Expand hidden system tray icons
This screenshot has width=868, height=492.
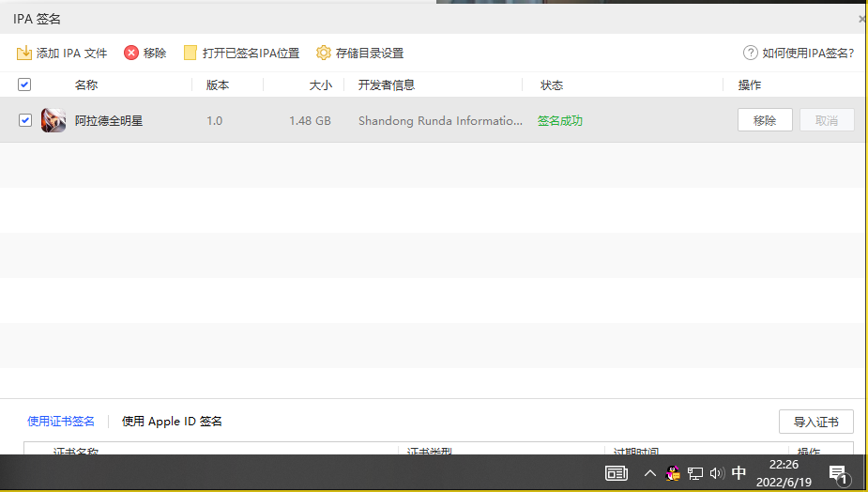(x=649, y=473)
